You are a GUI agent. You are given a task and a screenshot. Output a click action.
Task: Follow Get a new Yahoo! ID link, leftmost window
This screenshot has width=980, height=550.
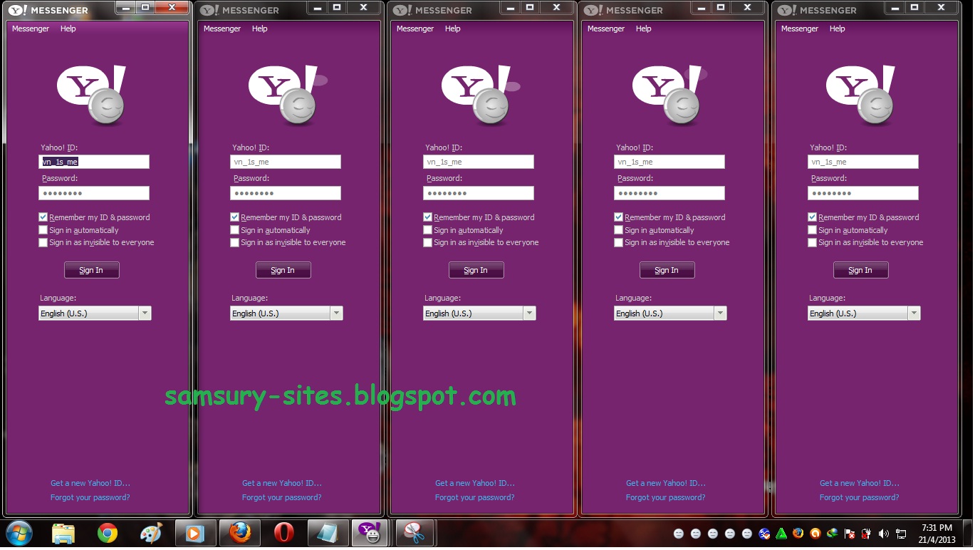pos(90,483)
